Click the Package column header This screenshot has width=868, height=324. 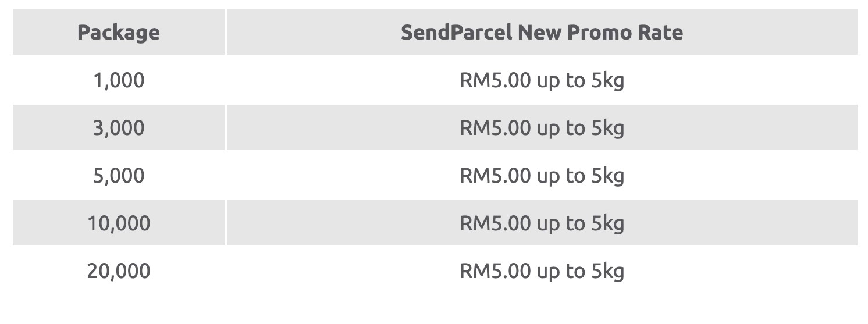click(x=119, y=32)
